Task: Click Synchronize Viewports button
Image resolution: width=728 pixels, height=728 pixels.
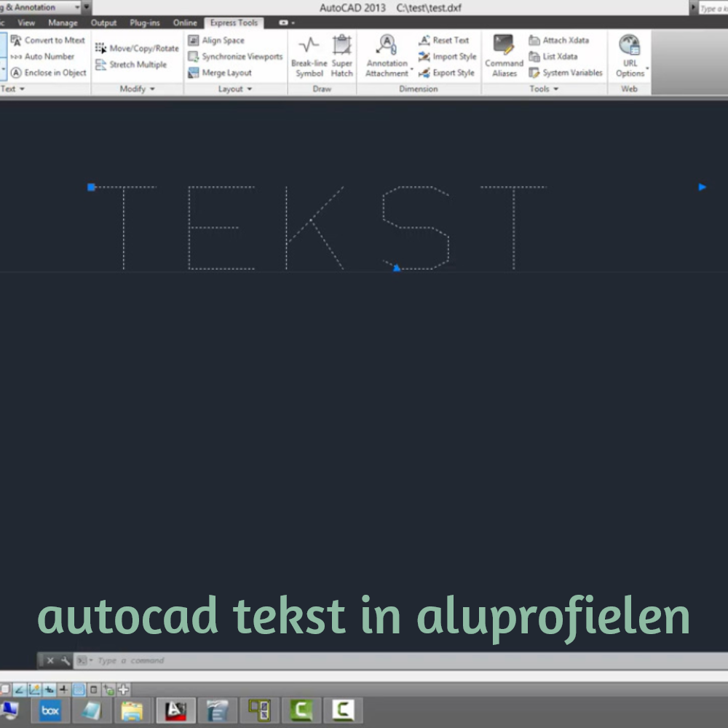Action: (235, 57)
